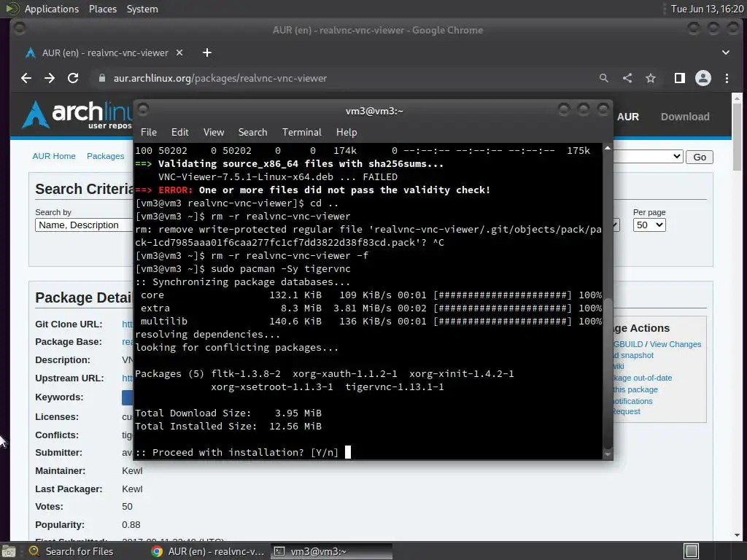Go back in Chrome history
Image resolution: width=747 pixels, height=560 pixels.
click(x=26, y=78)
